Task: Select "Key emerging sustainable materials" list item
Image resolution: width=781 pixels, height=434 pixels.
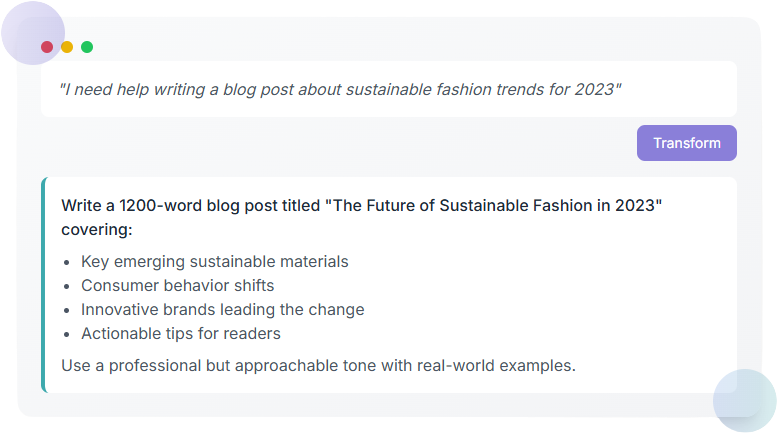Action: (214, 262)
